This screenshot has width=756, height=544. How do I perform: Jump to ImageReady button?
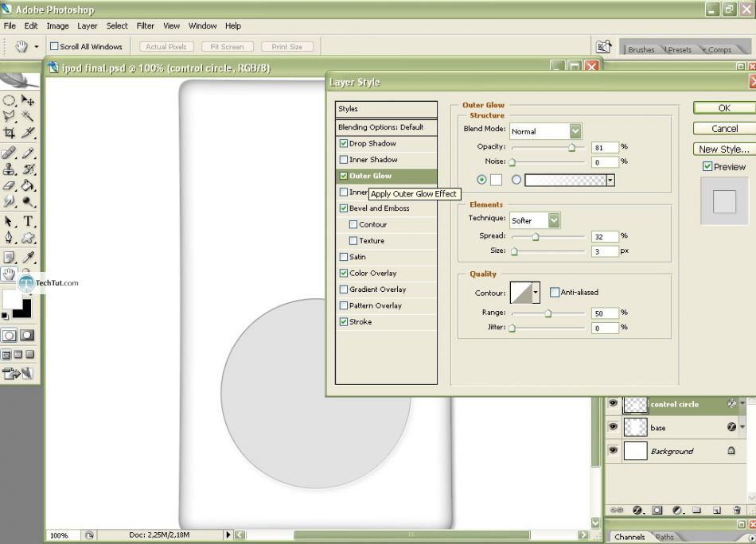(18, 374)
